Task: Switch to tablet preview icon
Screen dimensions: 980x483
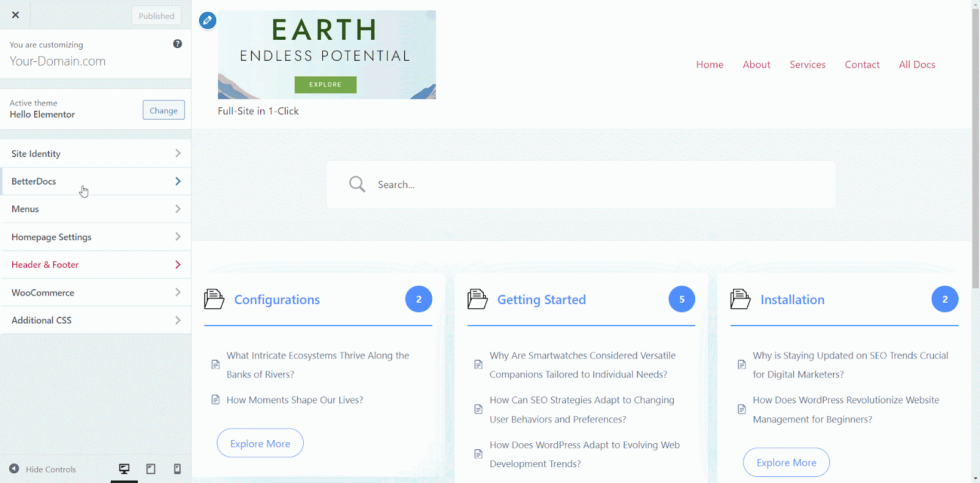Action: (x=151, y=469)
